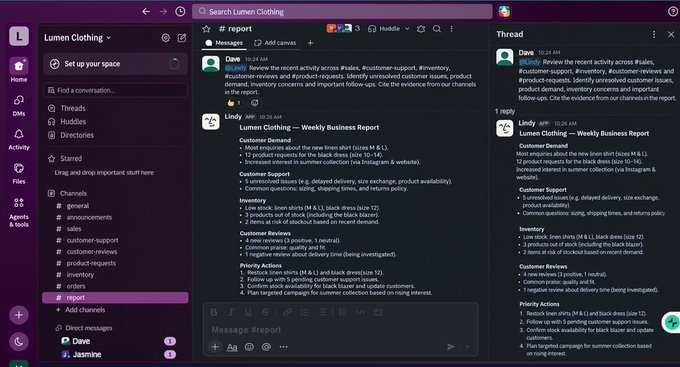This screenshot has width=680, height=367.
Task: Toggle the text formatting Aa button
Action: (x=232, y=347)
